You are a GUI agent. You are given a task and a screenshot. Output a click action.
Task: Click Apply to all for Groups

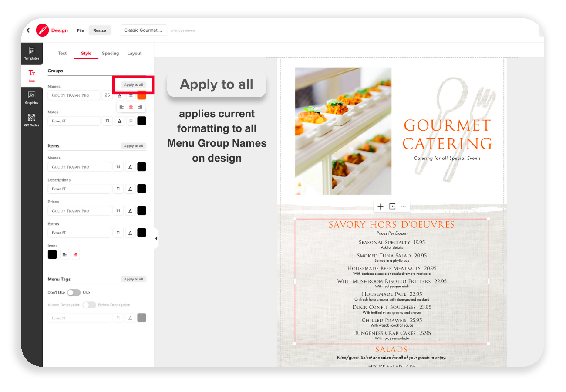(133, 85)
